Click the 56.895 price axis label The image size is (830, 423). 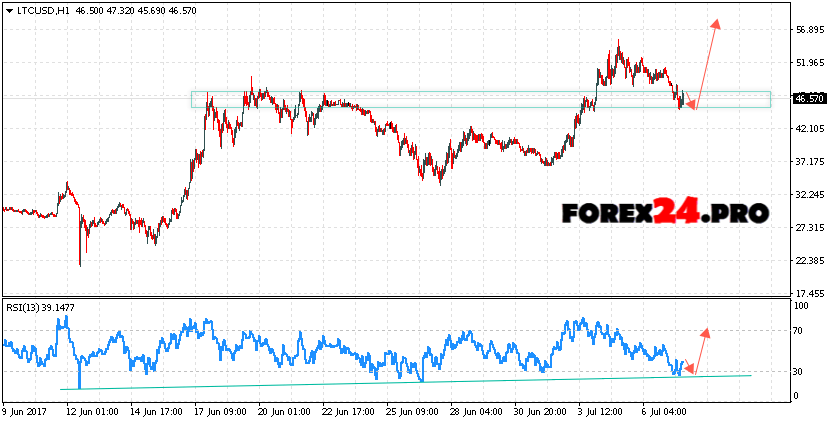coord(807,30)
